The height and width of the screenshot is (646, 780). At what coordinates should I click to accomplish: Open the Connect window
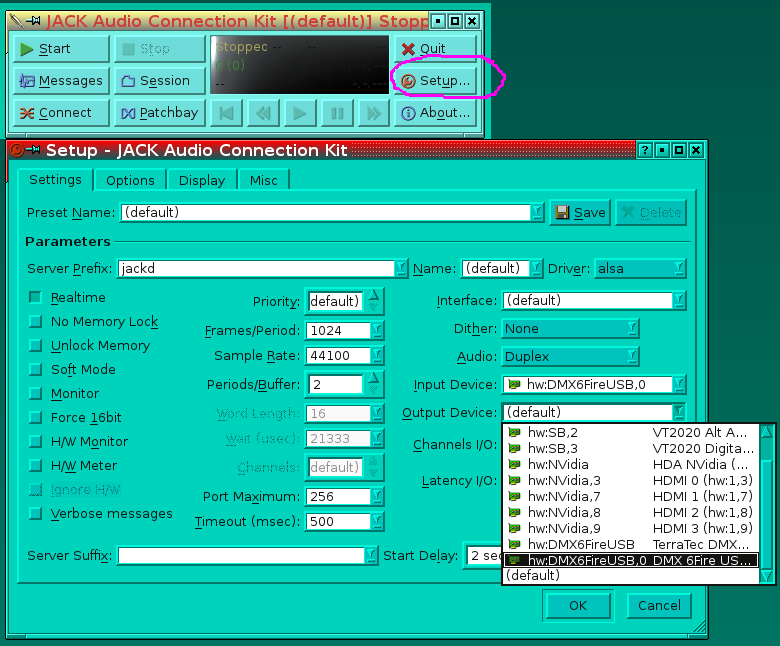point(61,113)
